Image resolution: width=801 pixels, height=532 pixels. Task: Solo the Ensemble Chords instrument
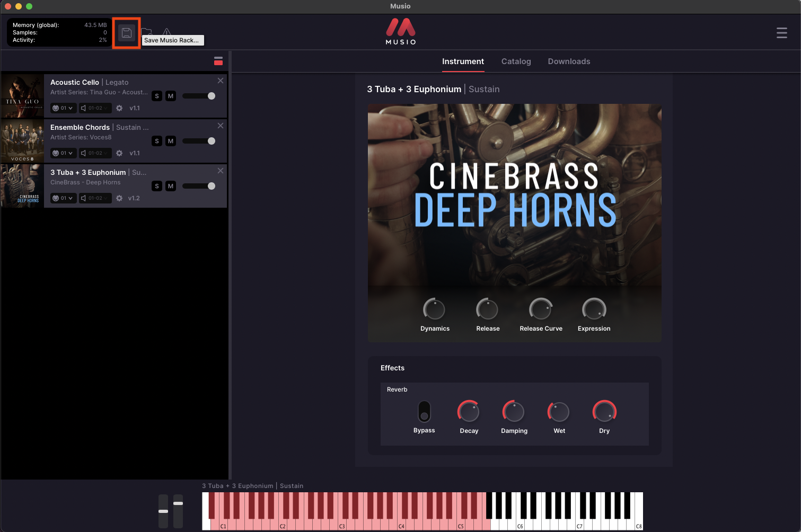point(157,141)
